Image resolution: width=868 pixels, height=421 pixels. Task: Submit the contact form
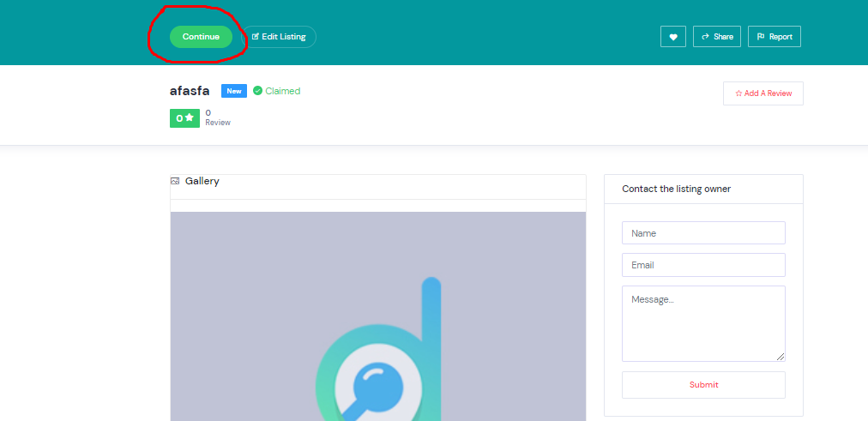coord(703,385)
